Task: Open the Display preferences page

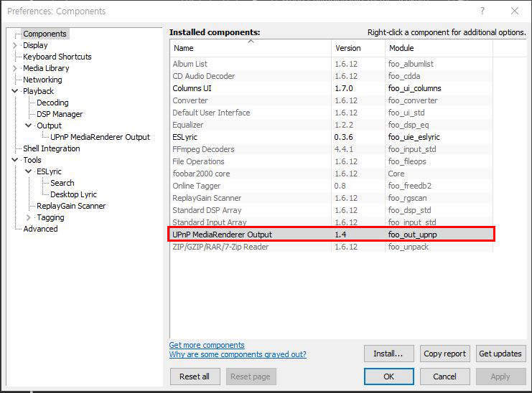Action: pyautogui.click(x=35, y=45)
